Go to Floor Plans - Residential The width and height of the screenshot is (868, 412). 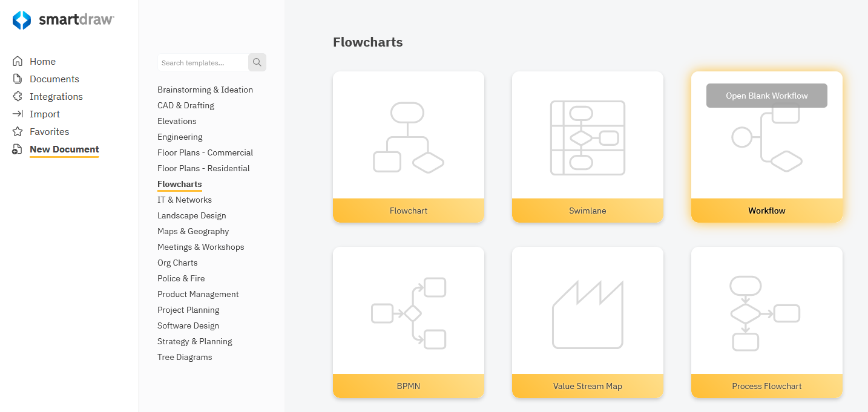203,168
